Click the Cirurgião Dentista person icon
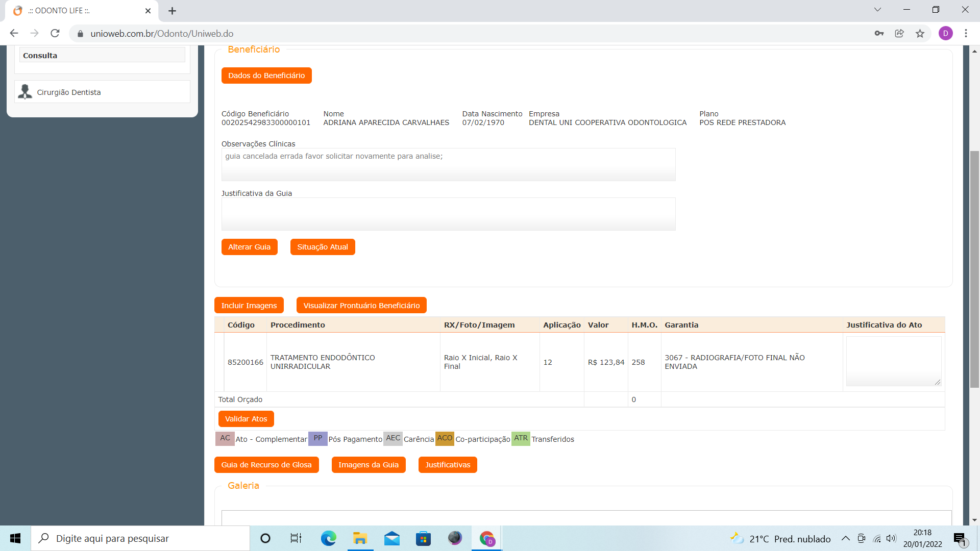The width and height of the screenshot is (980, 551). click(x=25, y=92)
